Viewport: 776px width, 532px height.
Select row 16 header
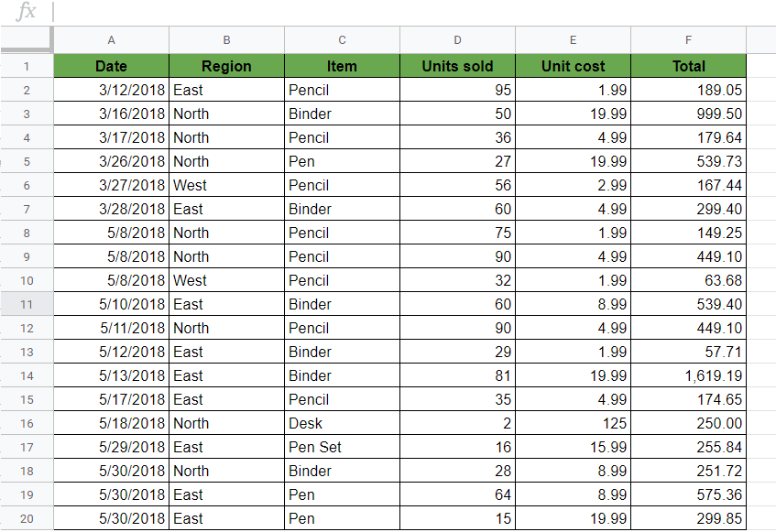pyautogui.click(x=27, y=423)
